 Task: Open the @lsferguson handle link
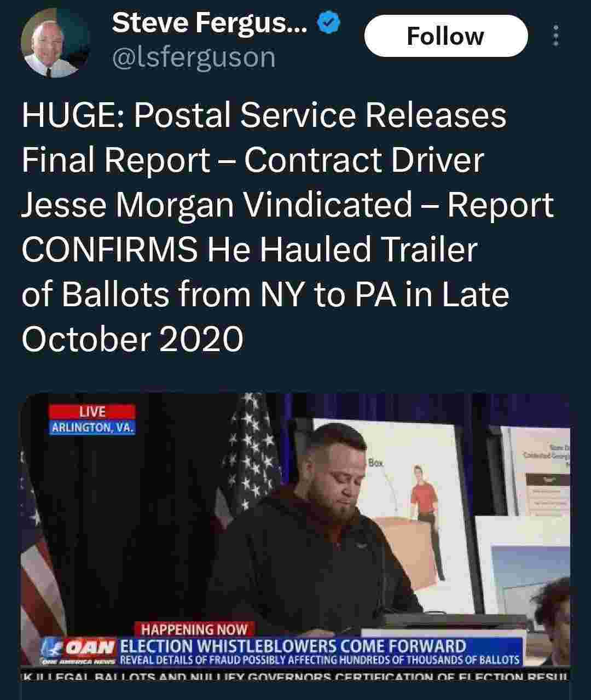[x=193, y=57]
